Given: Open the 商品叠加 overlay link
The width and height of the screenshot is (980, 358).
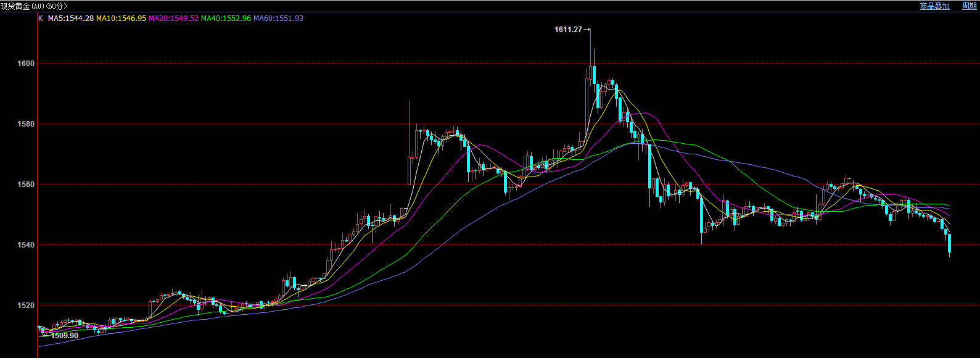Looking at the screenshot, I should [x=934, y=6].
